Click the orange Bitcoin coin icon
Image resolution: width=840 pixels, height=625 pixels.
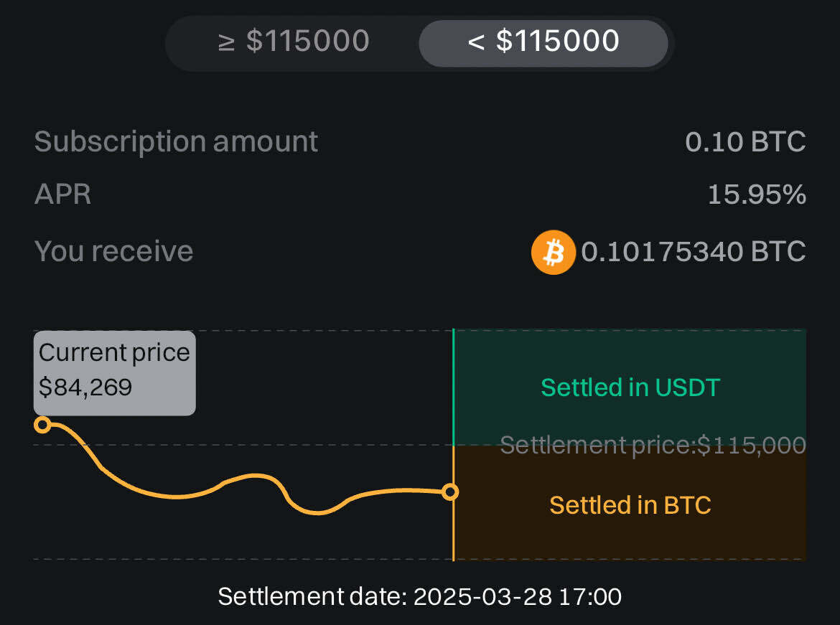click(553, 253)
